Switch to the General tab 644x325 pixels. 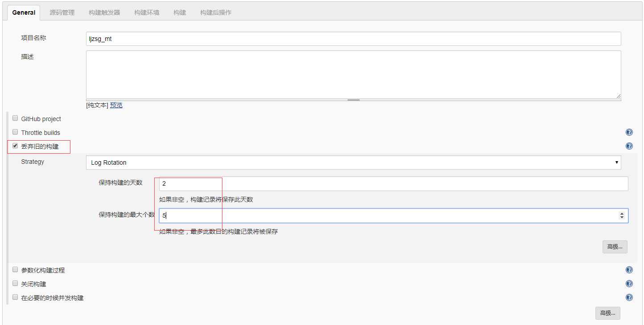click(x=24, y=12)
